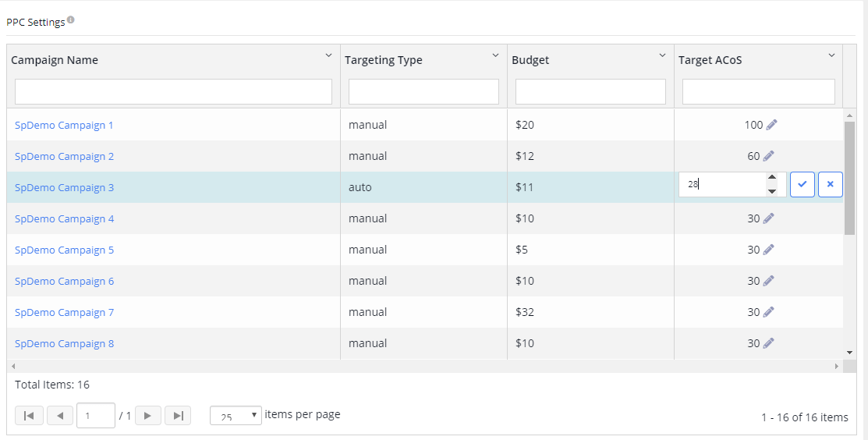The height and width of the screenshot is (440, 868).
Task: Click pencil icon next to 60 ACoS
Action: click(768, 156)
